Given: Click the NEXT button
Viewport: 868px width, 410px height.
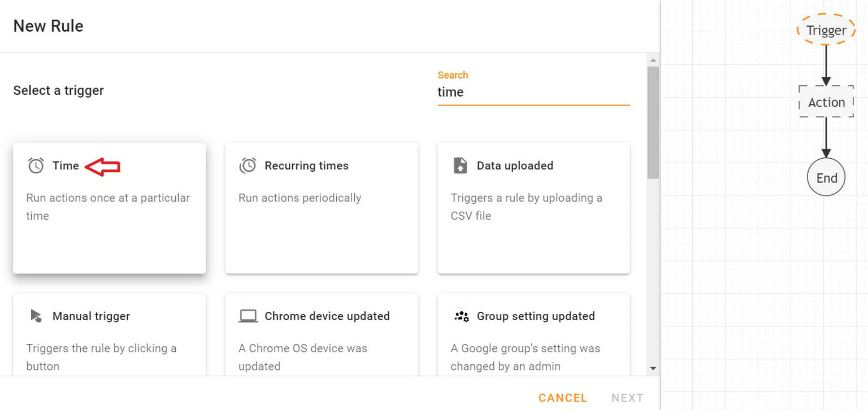Looking at the screenshot, I should click(627, 398).
